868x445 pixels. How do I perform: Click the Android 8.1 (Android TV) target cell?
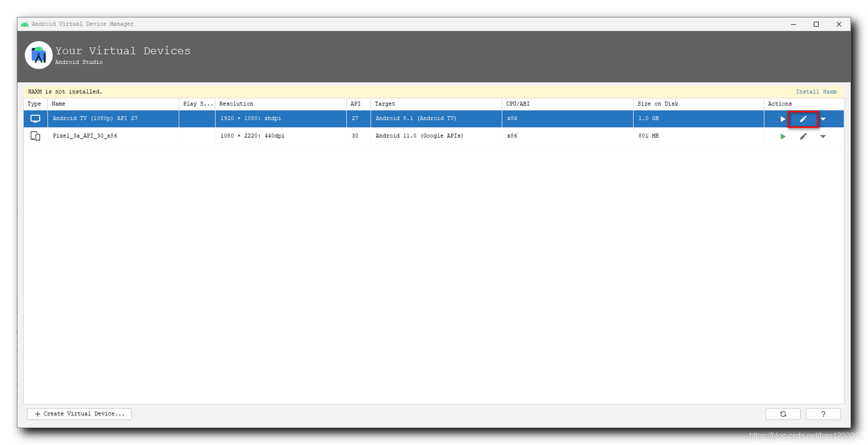click(x=436, y=119)
